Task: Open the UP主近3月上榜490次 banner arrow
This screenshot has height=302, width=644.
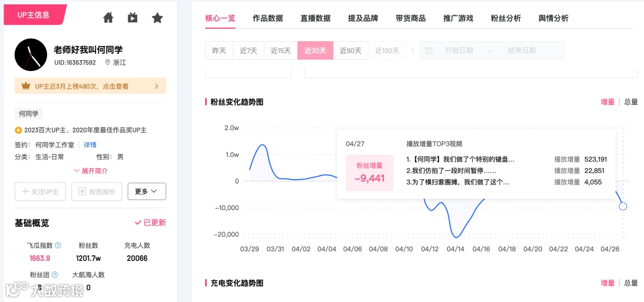Action: 156,87
